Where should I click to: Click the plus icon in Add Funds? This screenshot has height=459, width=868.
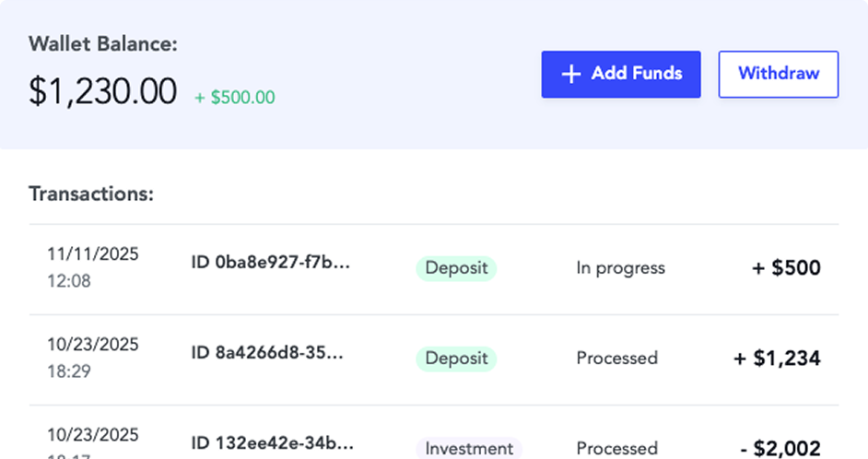click(x=571, y=75)
